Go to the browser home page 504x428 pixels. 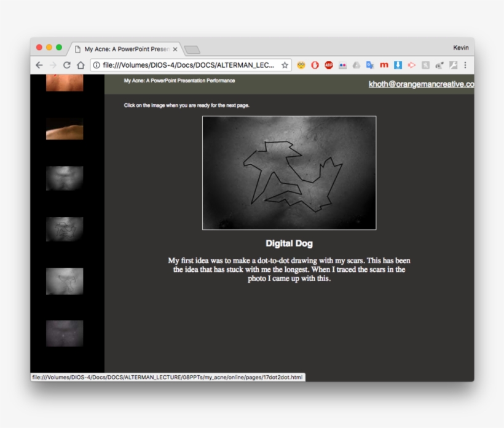[x=81, y=65]
